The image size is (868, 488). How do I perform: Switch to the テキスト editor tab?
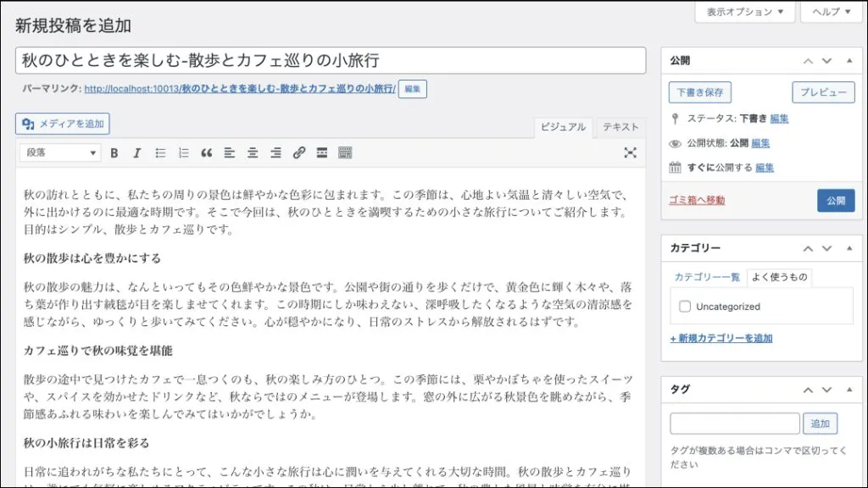coord(620,127)
